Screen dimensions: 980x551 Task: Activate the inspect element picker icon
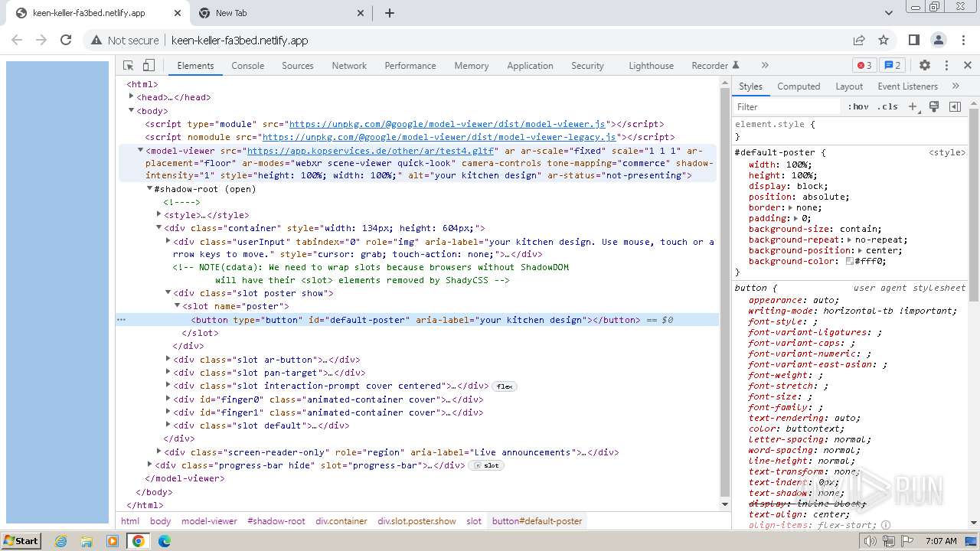(x=129, y=66)
